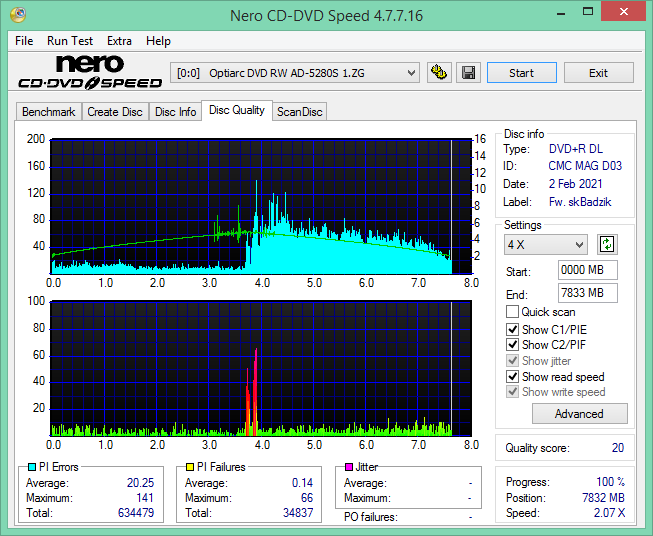The image size is (653, 536).
Task: Click the Start button
Action: pos(522,73)
